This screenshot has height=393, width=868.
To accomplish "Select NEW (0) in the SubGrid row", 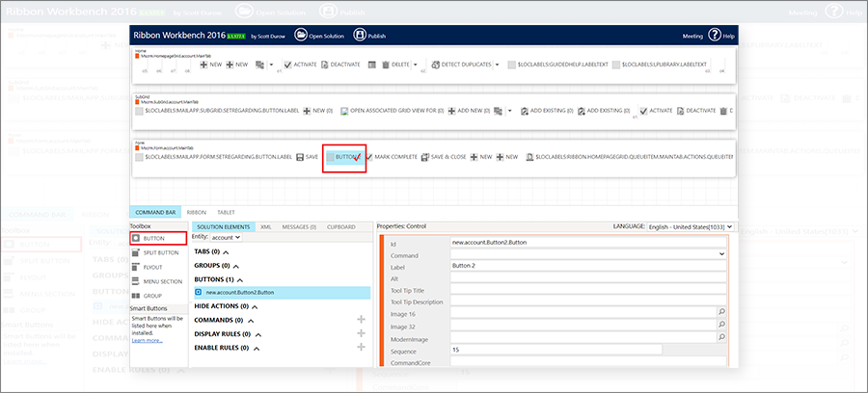I will point(317,111).
